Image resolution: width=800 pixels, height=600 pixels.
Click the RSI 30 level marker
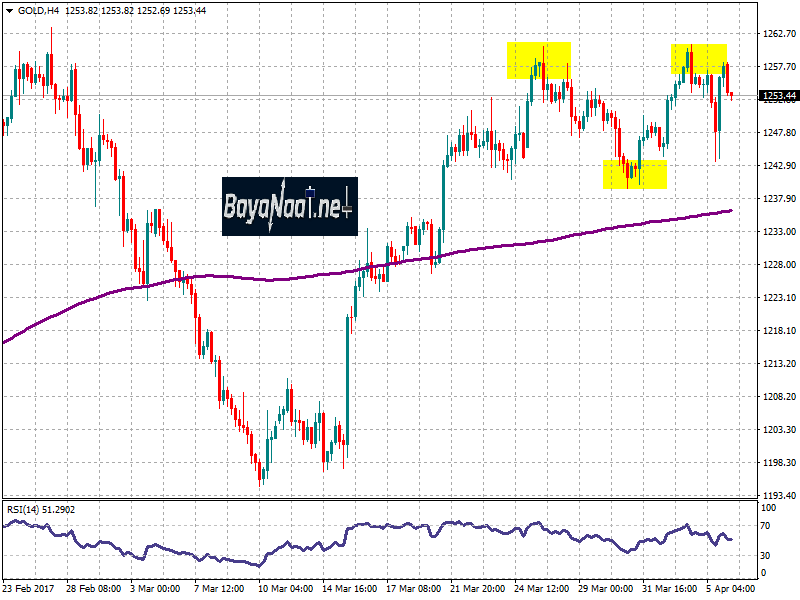[x=767, y=555]
